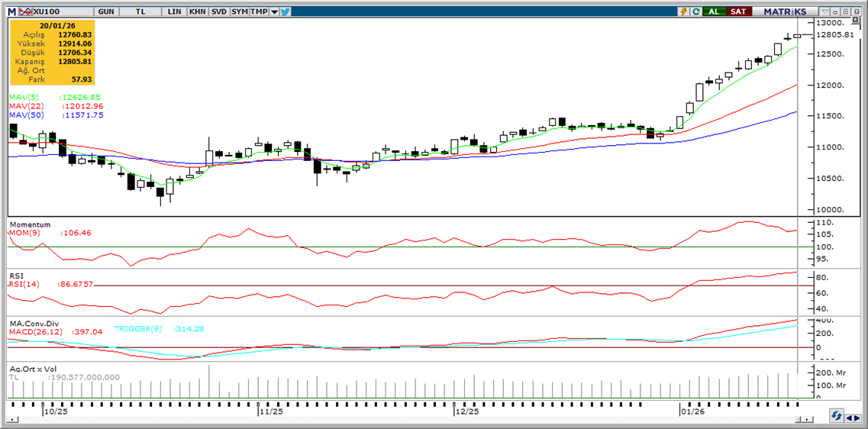Click the lightning bolt icon
The height and width of the screenshot is (429, 868).
point(685,11)
